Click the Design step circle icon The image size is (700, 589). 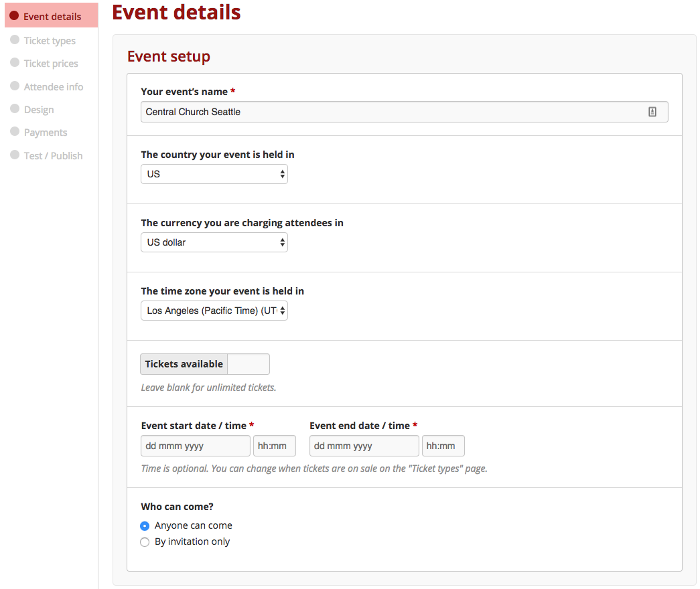coord(14,109)
